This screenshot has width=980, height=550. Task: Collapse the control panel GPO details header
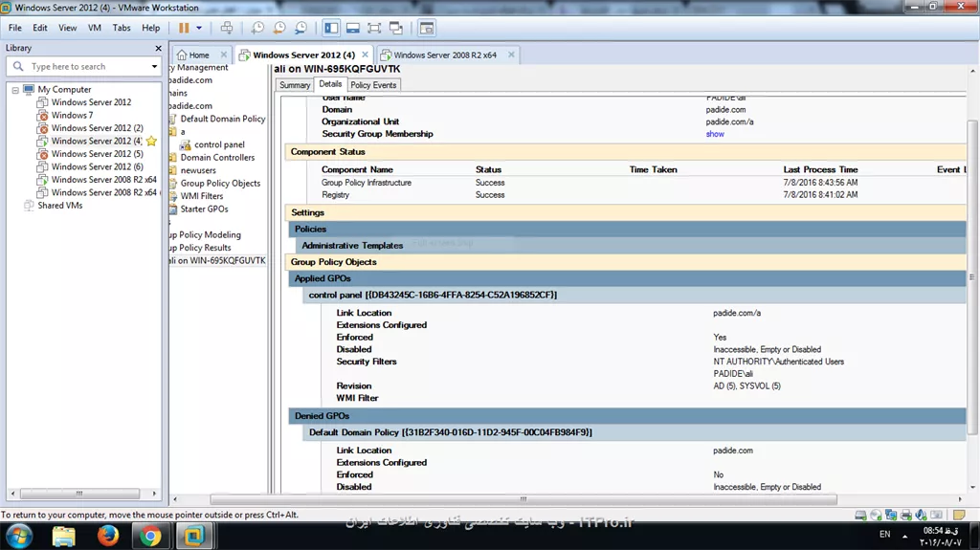click(x=635, y=295)
